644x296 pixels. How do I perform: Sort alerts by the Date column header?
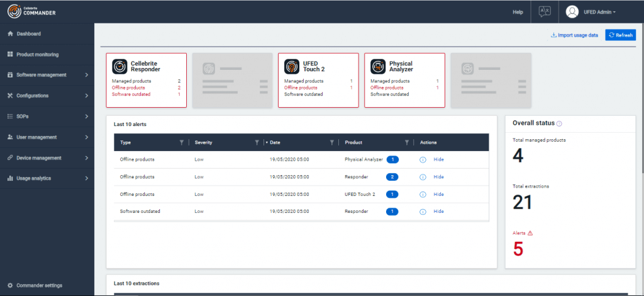[x=275, y=142]
